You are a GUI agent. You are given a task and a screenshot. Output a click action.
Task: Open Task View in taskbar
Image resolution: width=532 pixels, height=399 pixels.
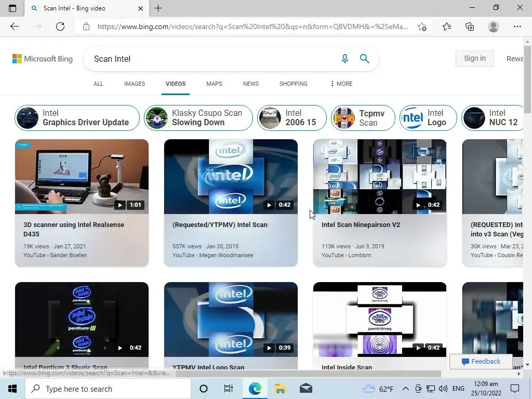pyautogui.click(x=229, y=389)
